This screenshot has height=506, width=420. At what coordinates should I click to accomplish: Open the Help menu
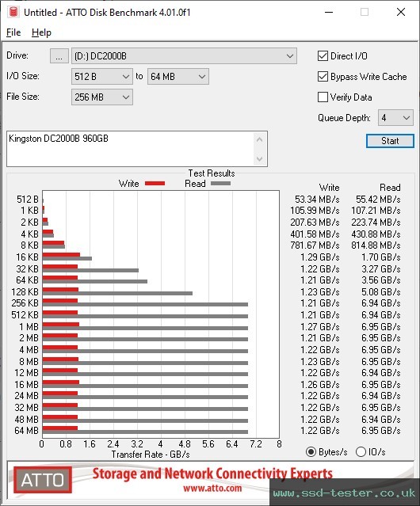[x=41, y=32]
